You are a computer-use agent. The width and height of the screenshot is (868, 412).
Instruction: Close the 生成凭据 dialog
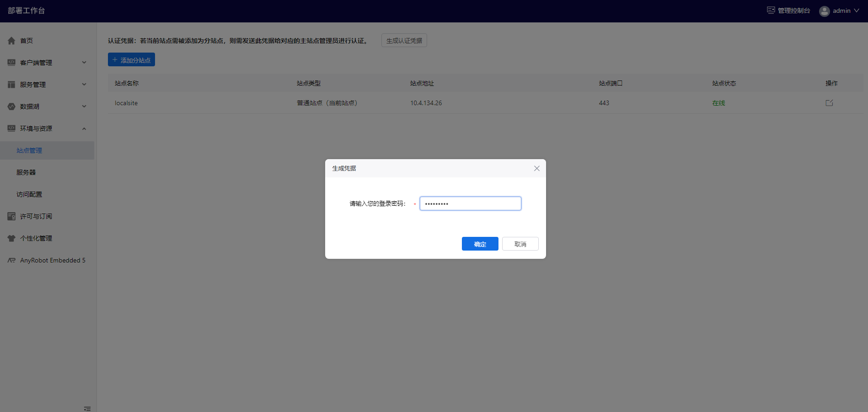(x=537, y=168)
